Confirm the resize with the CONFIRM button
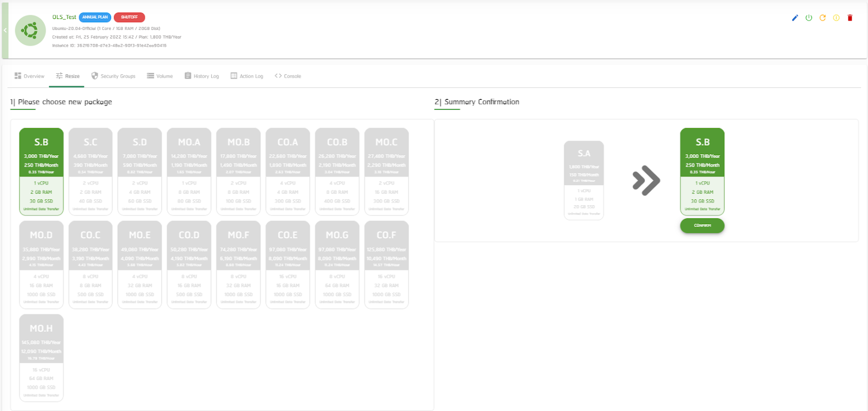 tap(703, 225)
